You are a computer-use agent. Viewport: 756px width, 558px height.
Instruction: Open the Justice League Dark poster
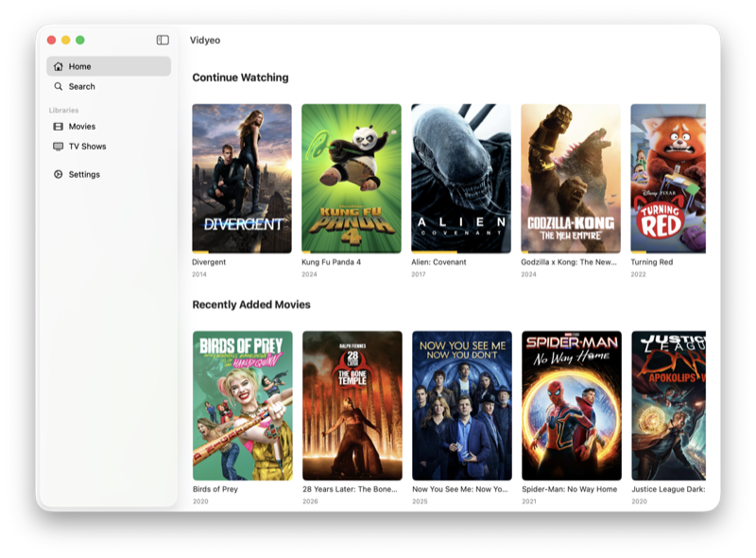tap(669, 406)
